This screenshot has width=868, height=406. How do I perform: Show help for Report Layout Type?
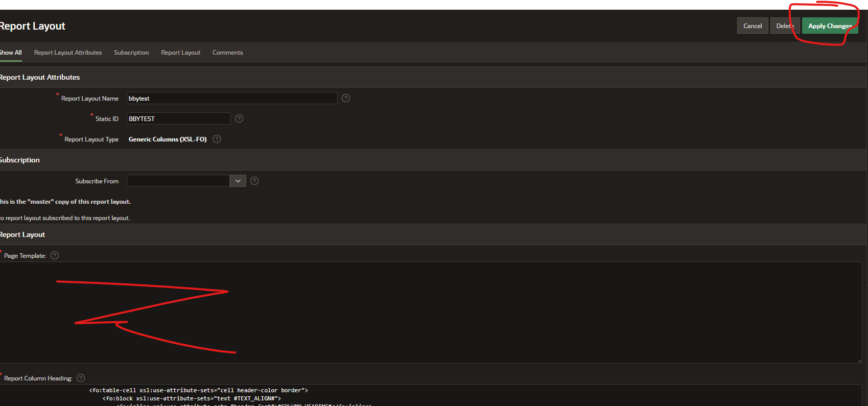coord(217,139)
